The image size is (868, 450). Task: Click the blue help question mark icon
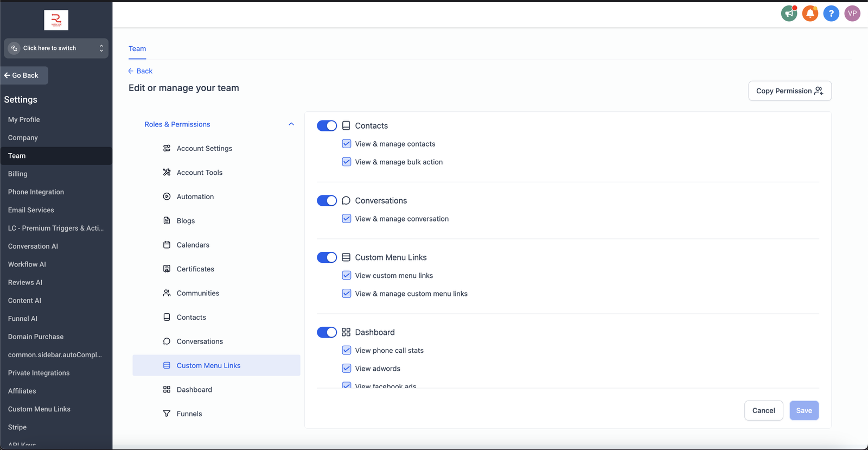[x=831, y=14]
